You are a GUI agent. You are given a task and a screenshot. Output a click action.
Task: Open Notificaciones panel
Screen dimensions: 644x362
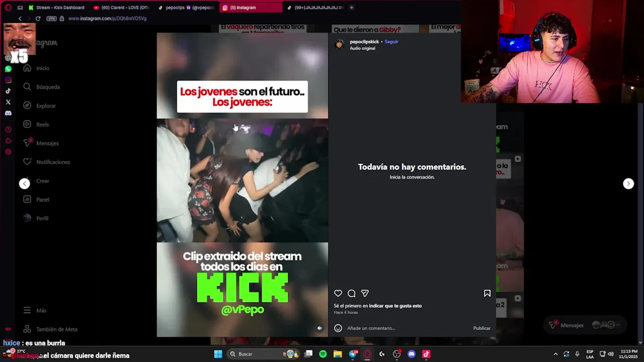point(46,162)
